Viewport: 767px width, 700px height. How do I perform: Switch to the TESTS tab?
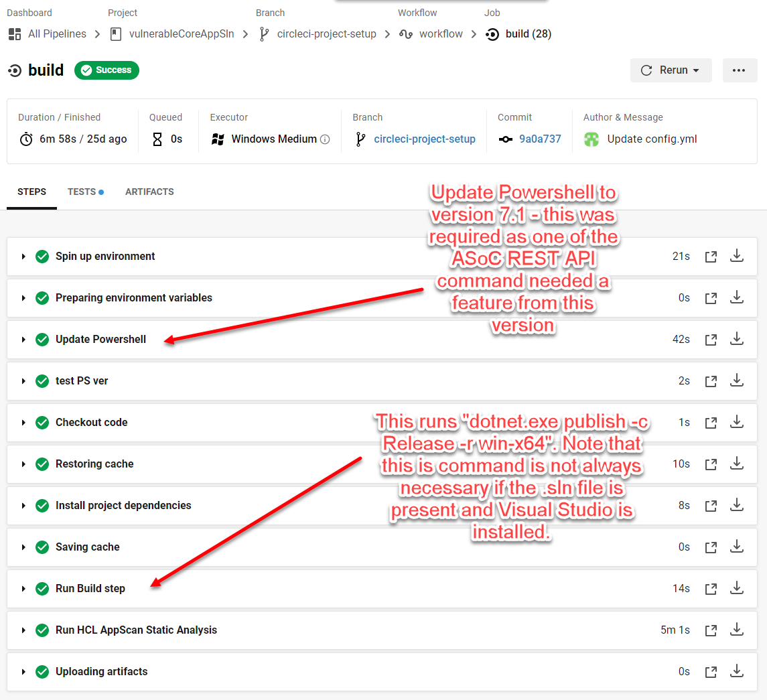(x=86, y=192)
